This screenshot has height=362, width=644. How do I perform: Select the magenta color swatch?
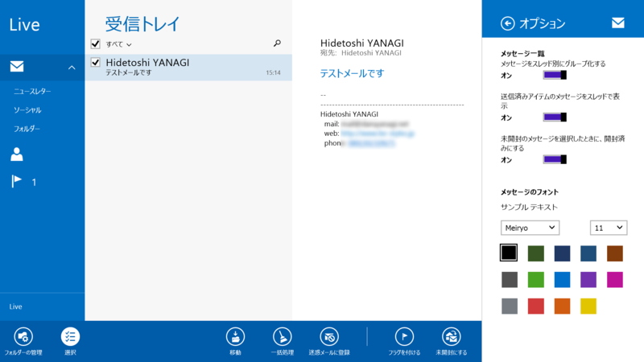tap(615, 280)
